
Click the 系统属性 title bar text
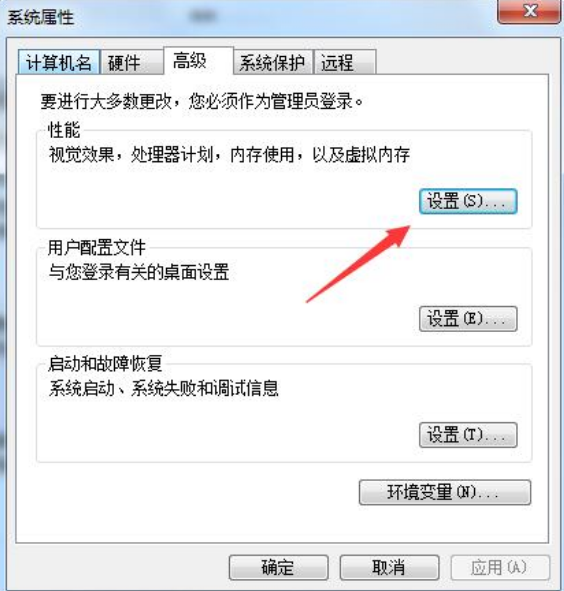click(x=41, y=17)
